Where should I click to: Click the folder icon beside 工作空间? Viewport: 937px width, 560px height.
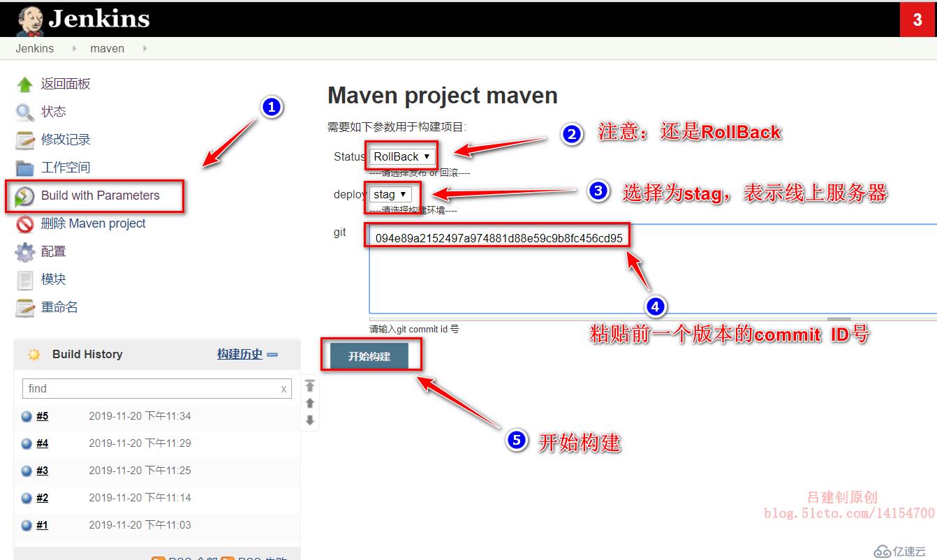tap(24, 168)
